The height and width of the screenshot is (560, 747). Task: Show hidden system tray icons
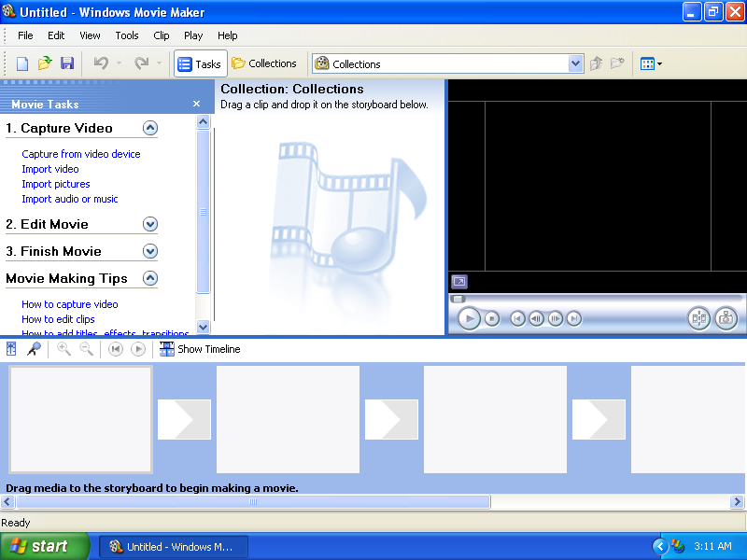(x=660, y=546)
